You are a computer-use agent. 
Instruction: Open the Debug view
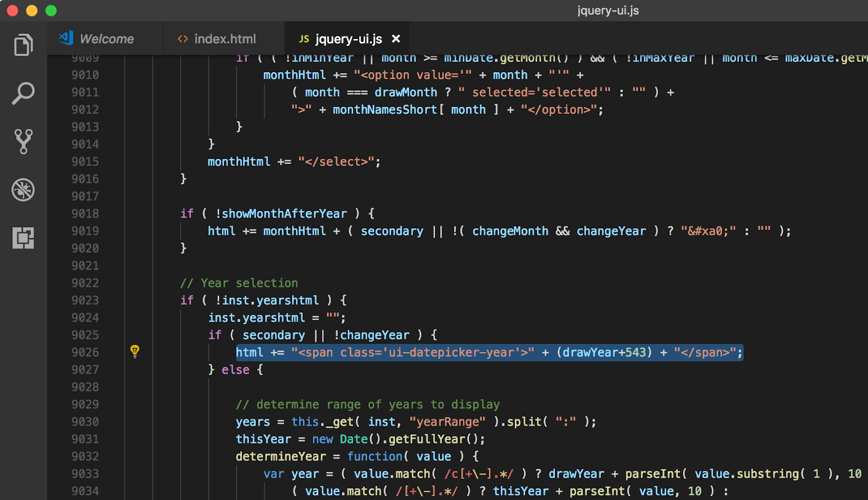point(22,190)
